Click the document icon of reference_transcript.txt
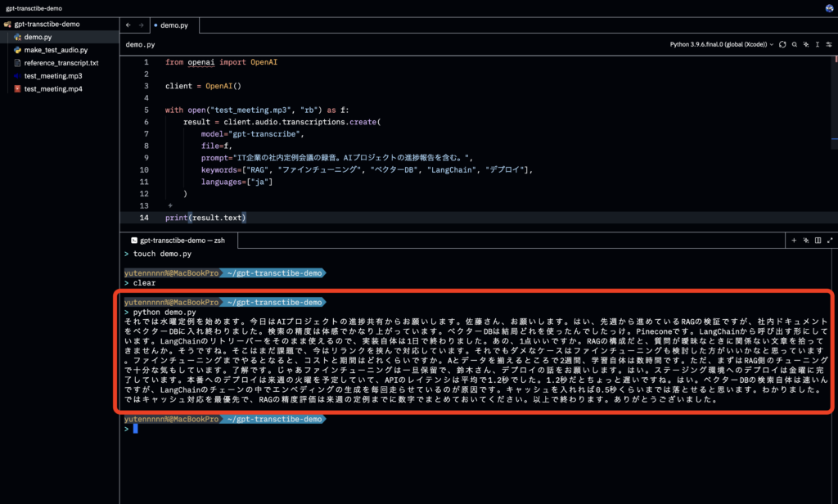This screenshot has height=504, width=838. (18, 63)
